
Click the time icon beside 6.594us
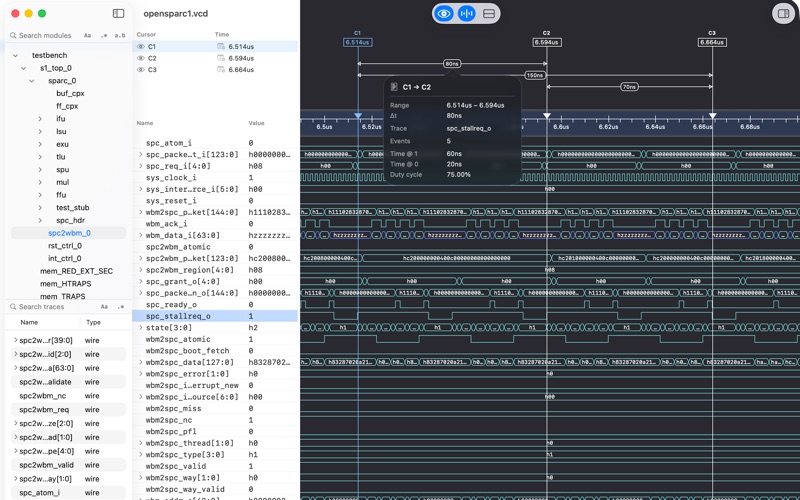coord(221,58)
